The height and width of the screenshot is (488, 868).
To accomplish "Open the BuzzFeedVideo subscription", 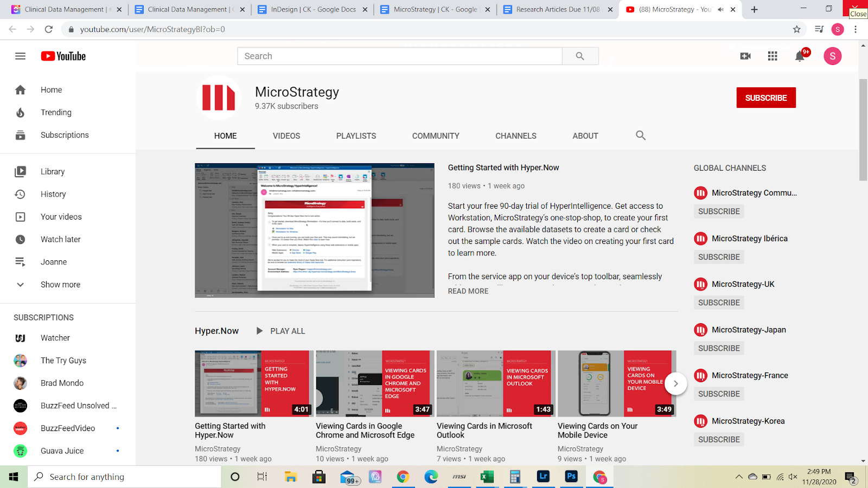I will tap(68, 428).
